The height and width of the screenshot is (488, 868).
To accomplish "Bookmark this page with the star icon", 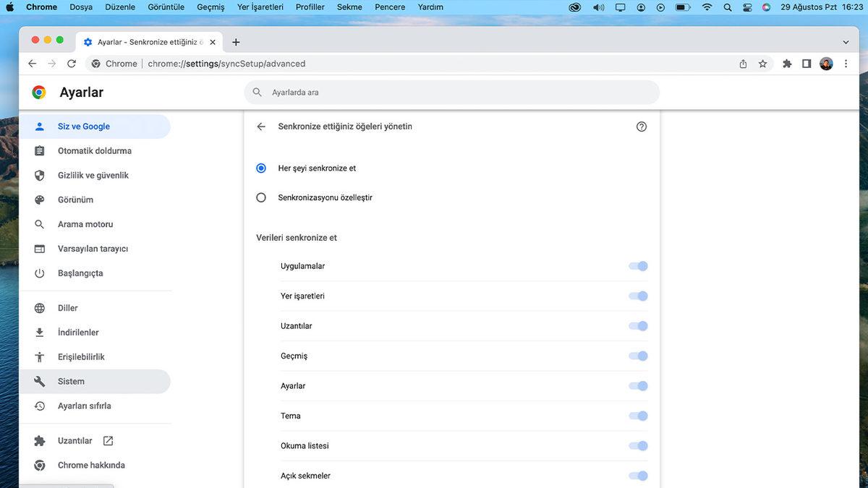I will click(762, 64).
